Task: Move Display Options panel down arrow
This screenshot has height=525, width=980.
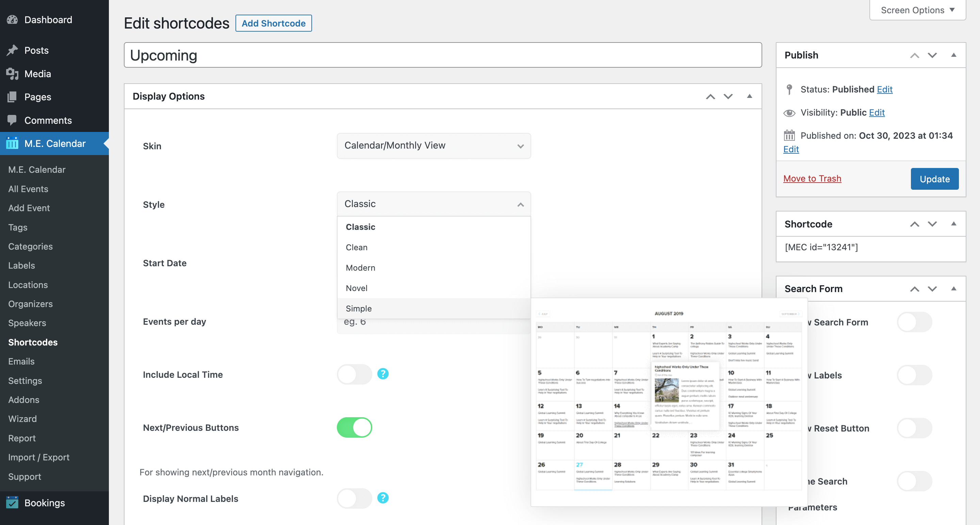Action: click(x=728, y=97)
